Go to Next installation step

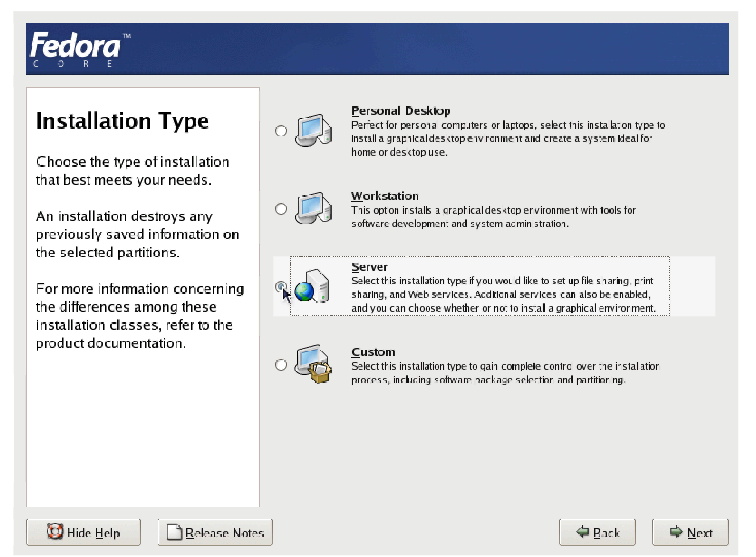tap(691, 532)
